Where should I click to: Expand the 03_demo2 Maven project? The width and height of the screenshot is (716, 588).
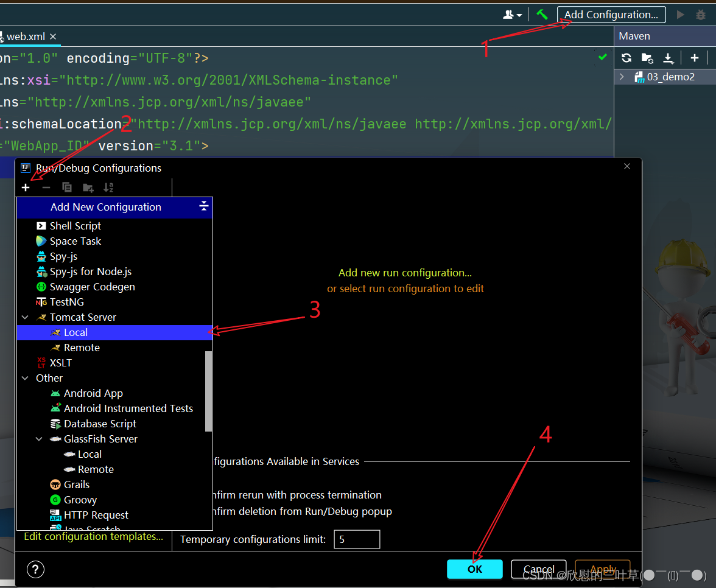coord(622,77)
